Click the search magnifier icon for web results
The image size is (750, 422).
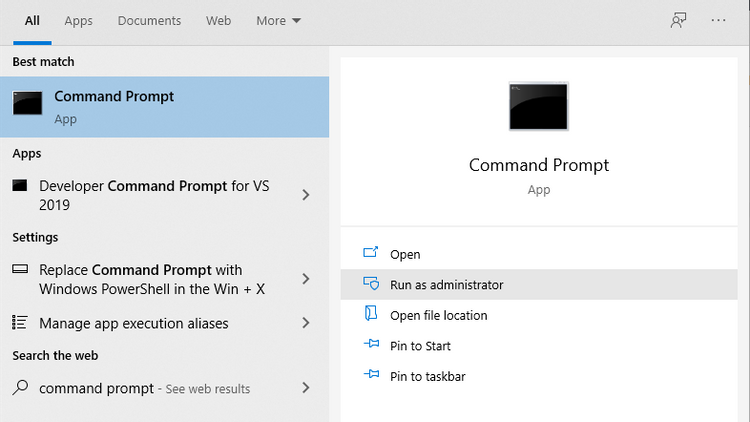pos(20,388)
